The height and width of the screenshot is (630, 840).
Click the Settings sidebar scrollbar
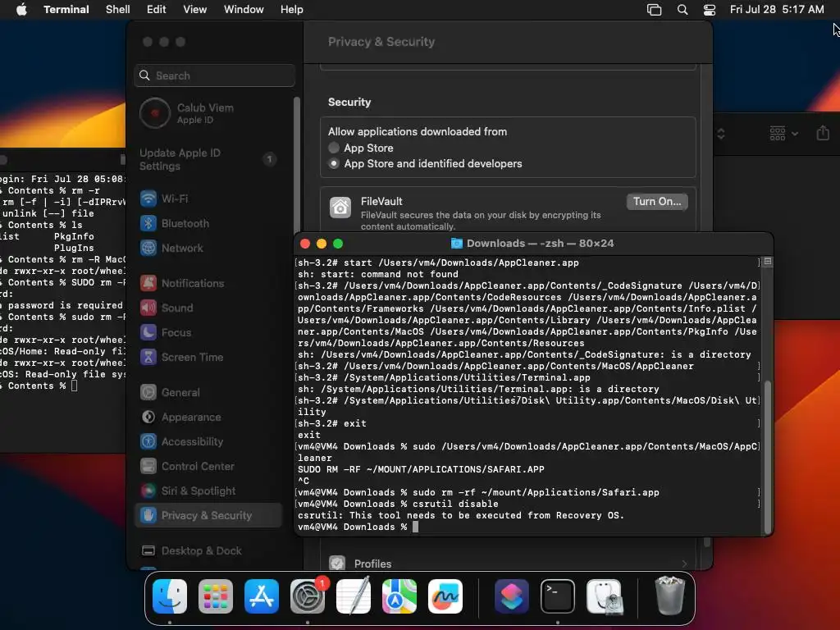coord(296,166)
